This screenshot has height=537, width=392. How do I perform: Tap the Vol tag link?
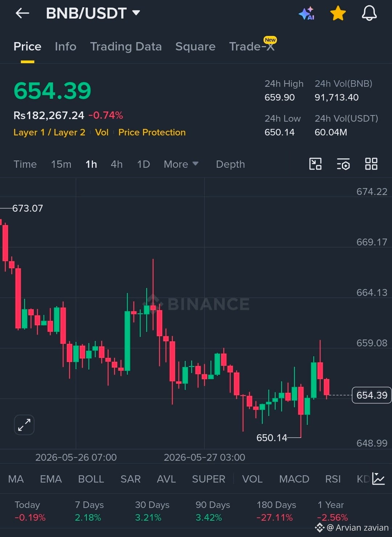tap(102, 133)
